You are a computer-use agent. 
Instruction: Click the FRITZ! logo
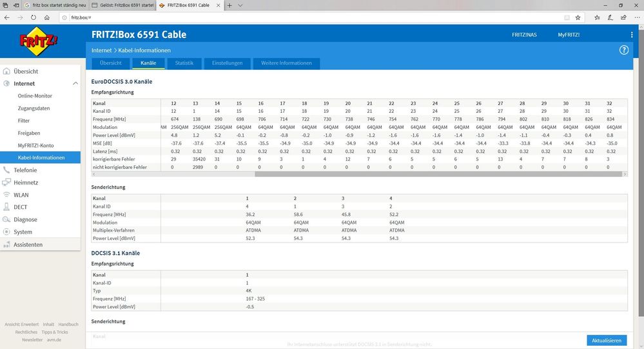39,41
